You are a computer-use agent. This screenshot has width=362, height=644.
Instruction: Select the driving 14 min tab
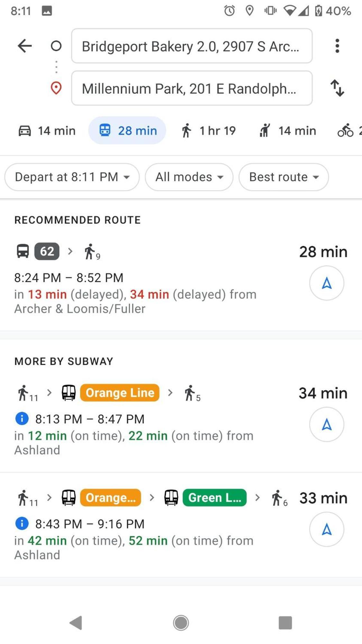pyautogui.click(x=47, y=130)
